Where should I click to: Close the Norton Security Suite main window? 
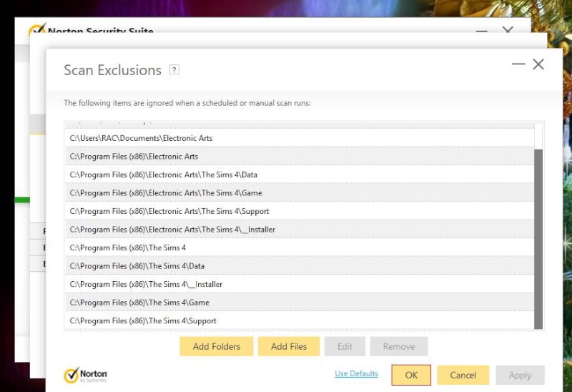508,29
